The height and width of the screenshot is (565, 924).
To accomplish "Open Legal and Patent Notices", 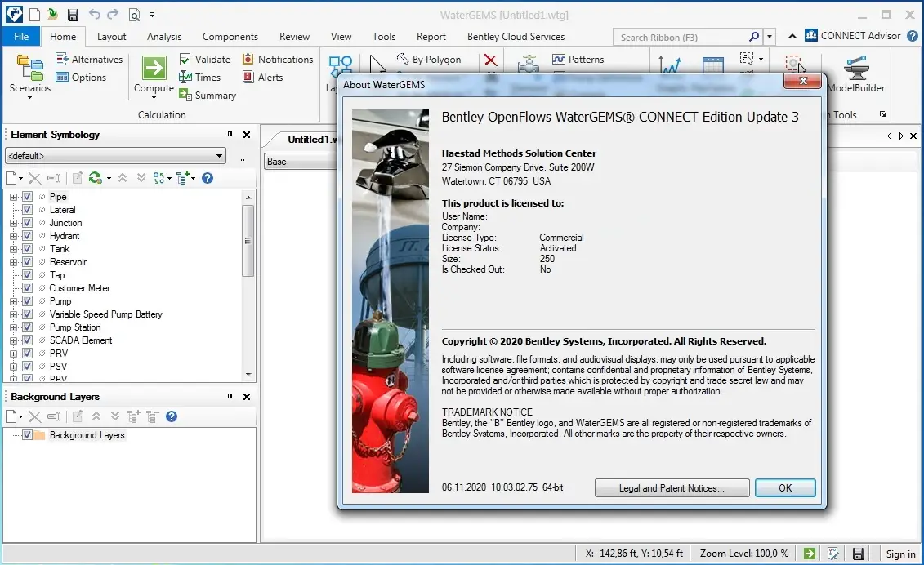I will pyautogui.click(x=672, y=487).
